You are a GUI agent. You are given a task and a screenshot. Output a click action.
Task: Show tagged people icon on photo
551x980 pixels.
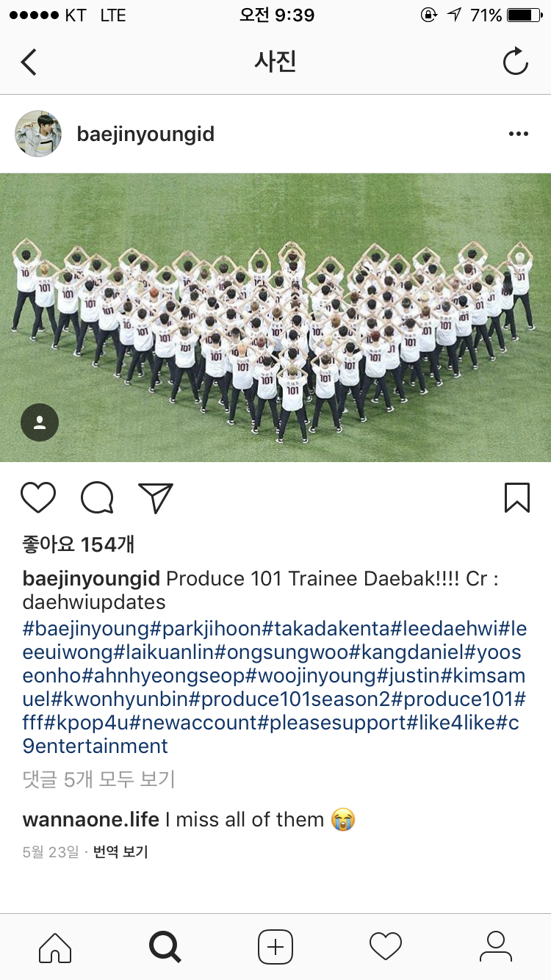(x=40, y=422)
